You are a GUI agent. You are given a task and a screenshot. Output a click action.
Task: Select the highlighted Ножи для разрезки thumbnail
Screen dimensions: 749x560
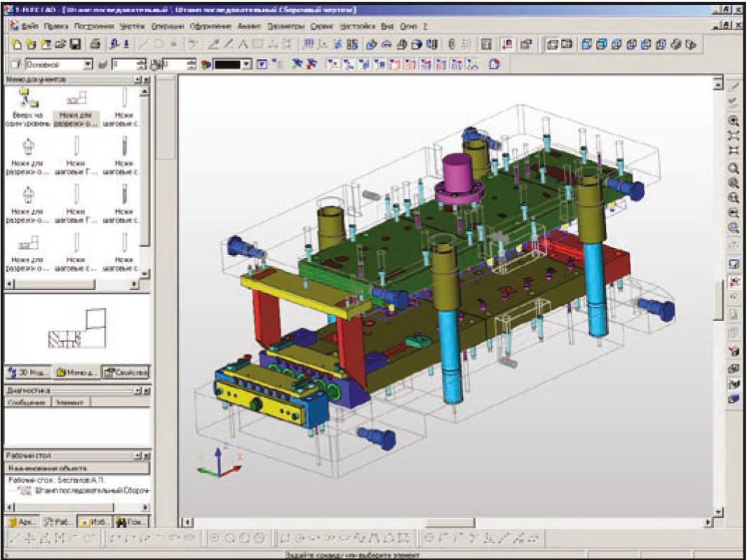coord(76,109)
